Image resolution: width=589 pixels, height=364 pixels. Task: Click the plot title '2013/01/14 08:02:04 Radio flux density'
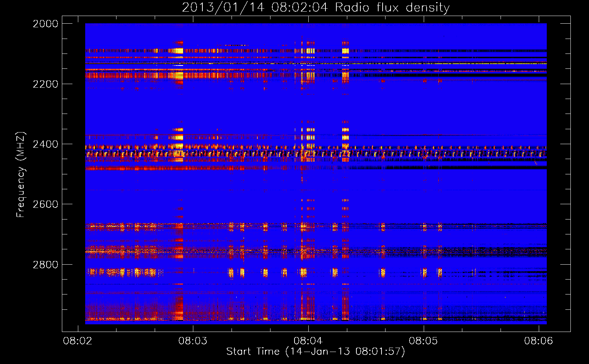316,7
